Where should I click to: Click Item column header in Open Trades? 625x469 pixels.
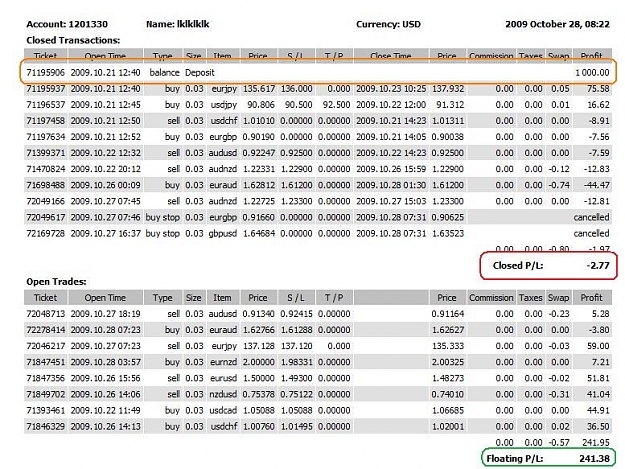[222, 298]
